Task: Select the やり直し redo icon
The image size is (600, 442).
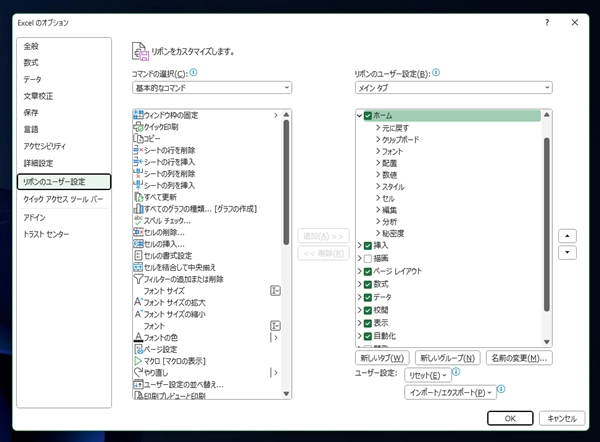Action: (138, 372)
